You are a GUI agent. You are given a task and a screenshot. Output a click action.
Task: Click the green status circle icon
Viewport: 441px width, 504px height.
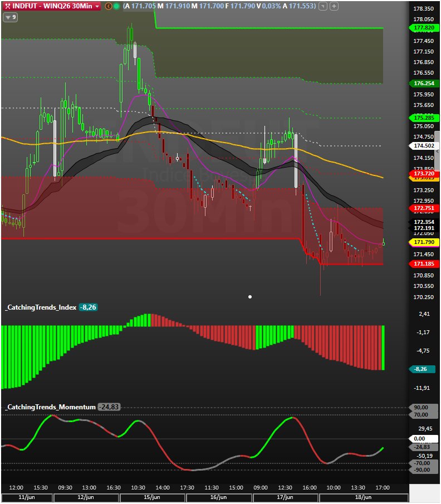[x=116, y=6]
